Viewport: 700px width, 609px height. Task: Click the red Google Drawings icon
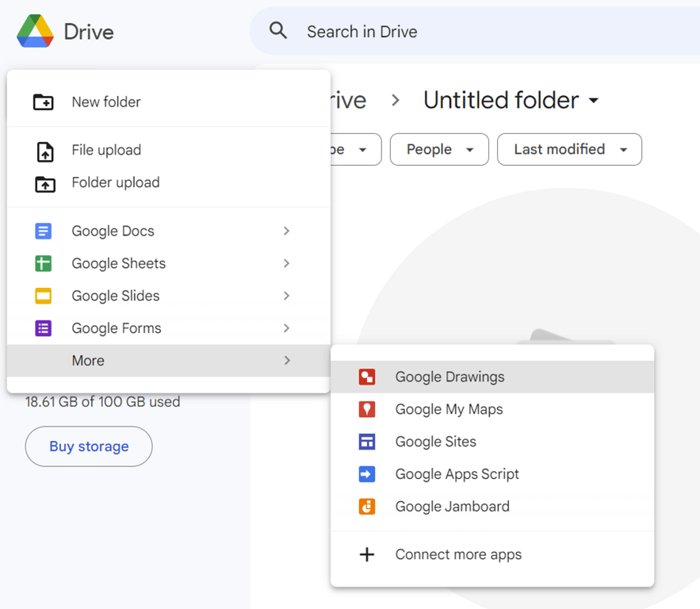coord(367,377)
